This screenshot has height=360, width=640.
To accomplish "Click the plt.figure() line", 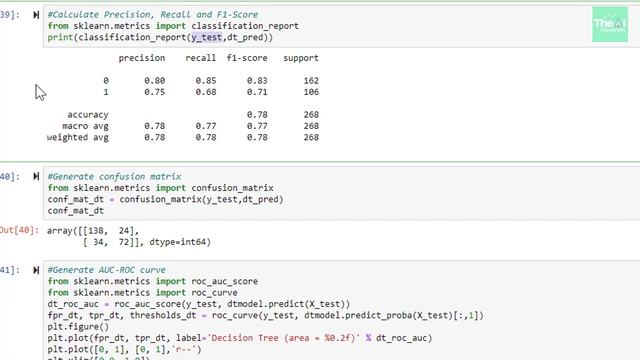I will (x=78, y=327).
